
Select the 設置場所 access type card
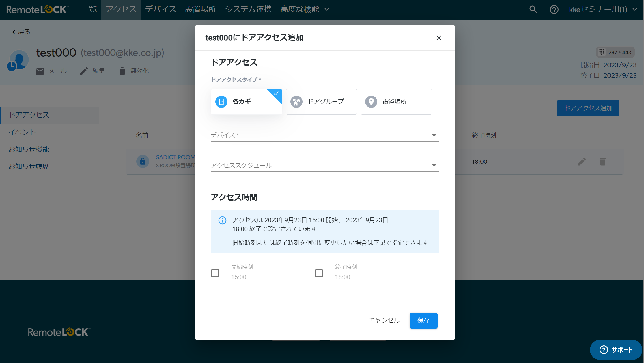point(396,102)
